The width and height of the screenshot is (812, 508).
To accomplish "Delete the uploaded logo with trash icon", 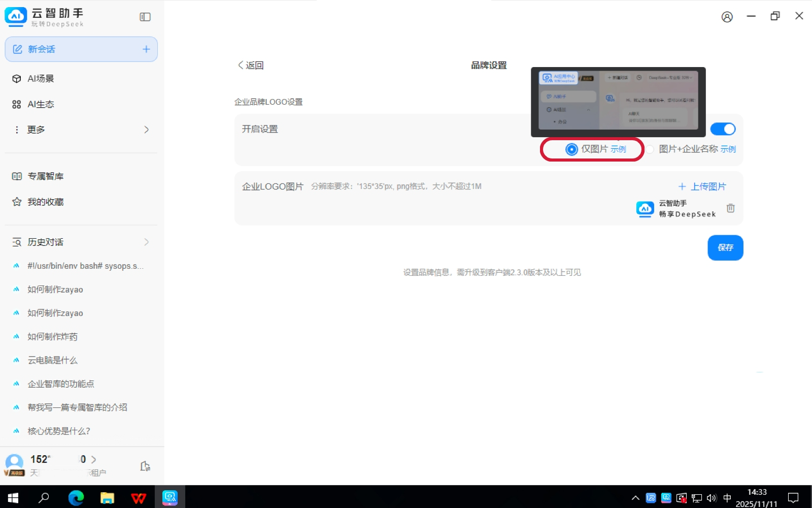I will (730, 208).
